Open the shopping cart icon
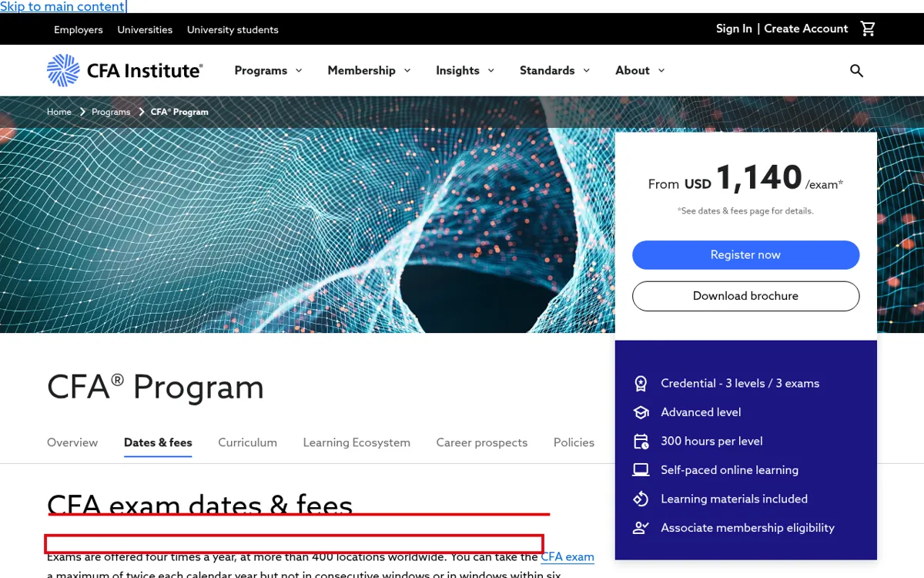 868,29
